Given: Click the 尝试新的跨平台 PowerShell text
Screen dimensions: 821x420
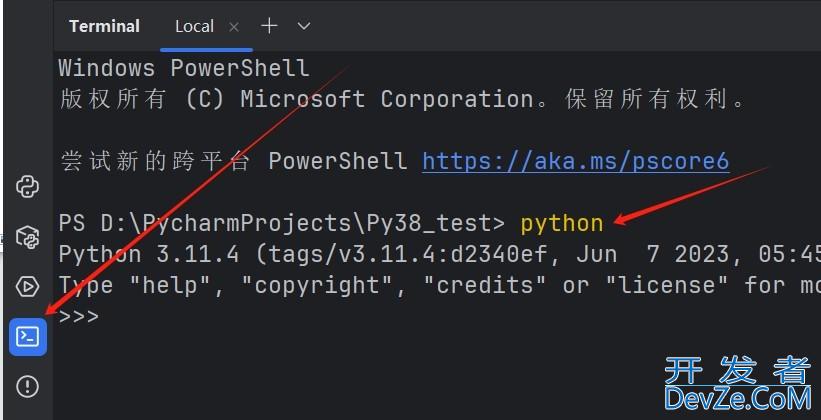Looking at the screenshot, I should 232,160.
